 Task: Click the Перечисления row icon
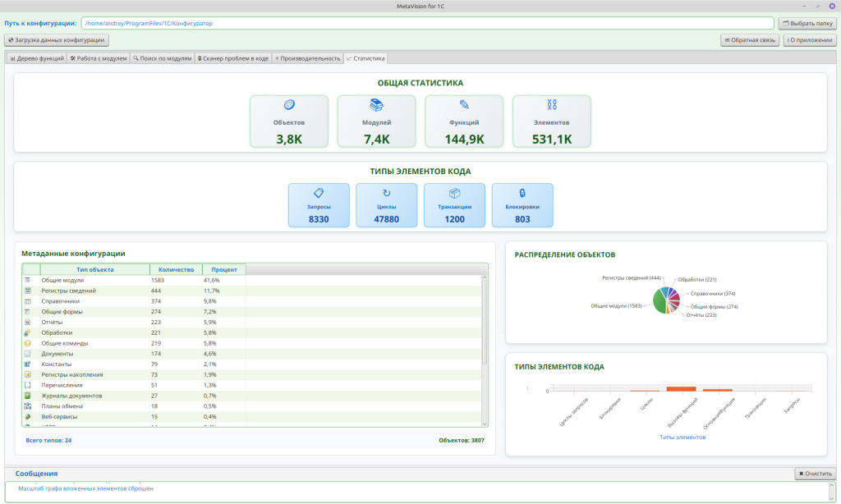[27, 385]
